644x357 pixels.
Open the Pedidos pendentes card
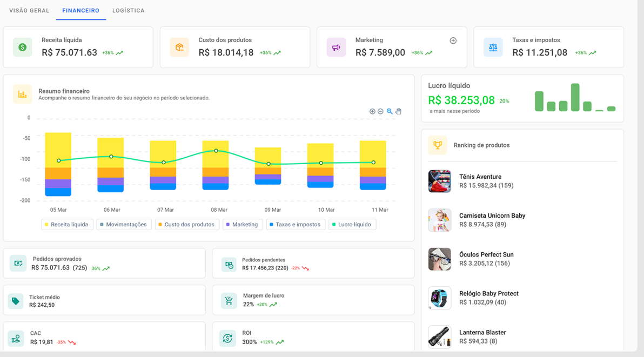(x=313, y=264)
